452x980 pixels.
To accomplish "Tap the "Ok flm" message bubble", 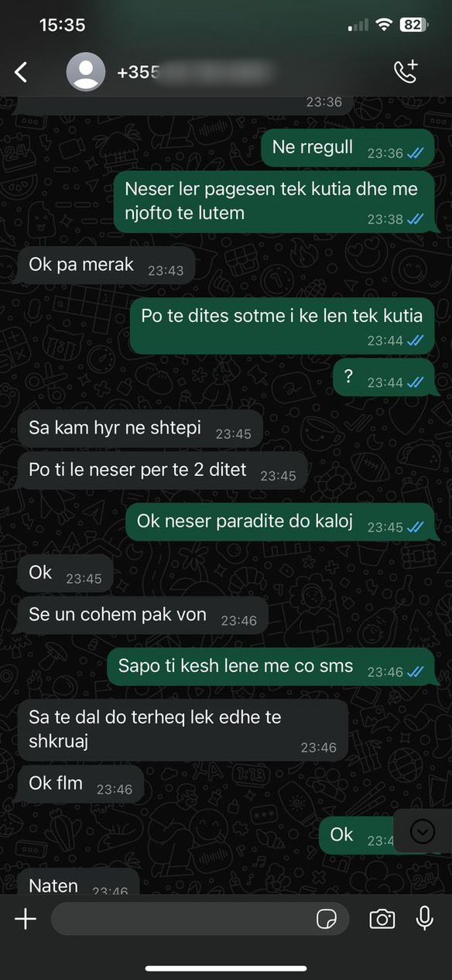I will pyautogui.click(x=81, y=784).
